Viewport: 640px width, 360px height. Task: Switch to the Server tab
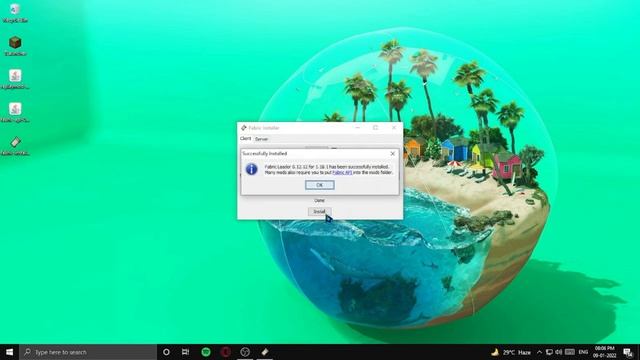261,139
